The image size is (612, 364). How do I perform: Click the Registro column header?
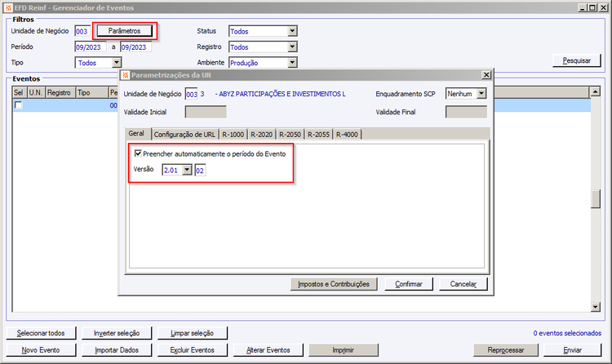click(x=60, y=92)
